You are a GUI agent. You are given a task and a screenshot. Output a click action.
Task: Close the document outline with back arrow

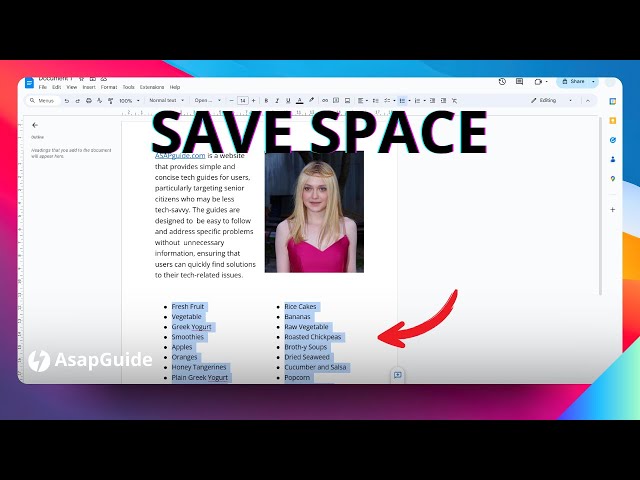pos(35,125)
